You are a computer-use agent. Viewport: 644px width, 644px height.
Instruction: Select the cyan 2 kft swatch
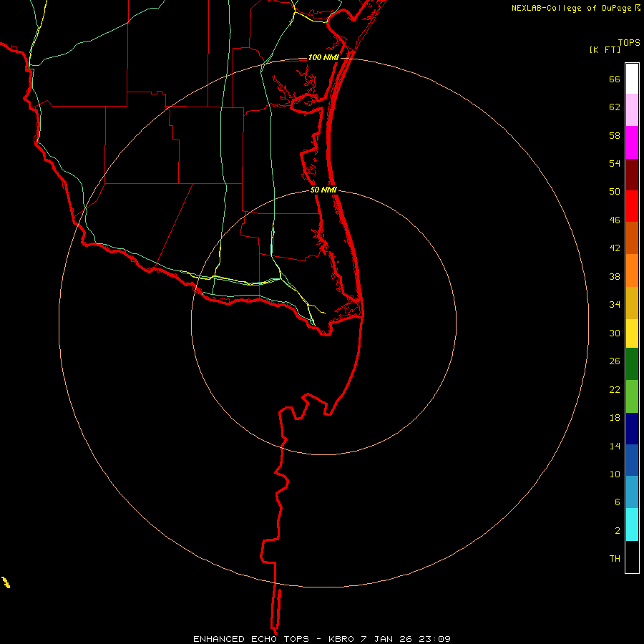click(632, 525)
